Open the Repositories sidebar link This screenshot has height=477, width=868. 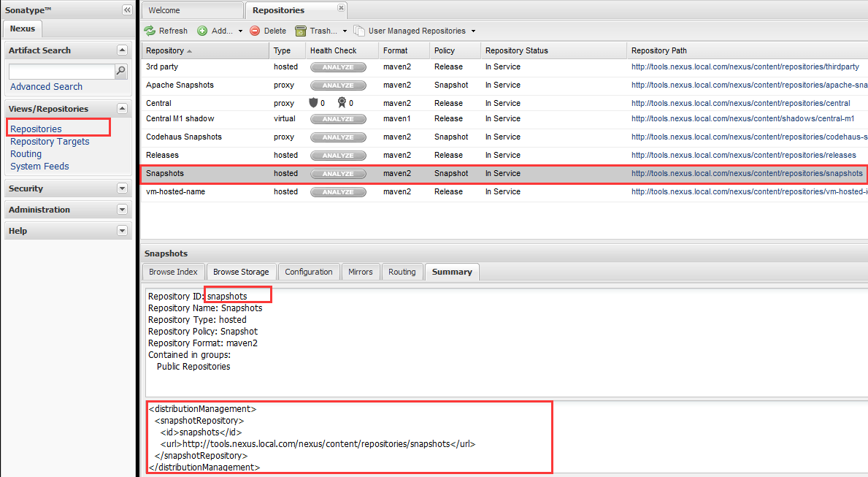pos(36,129)
